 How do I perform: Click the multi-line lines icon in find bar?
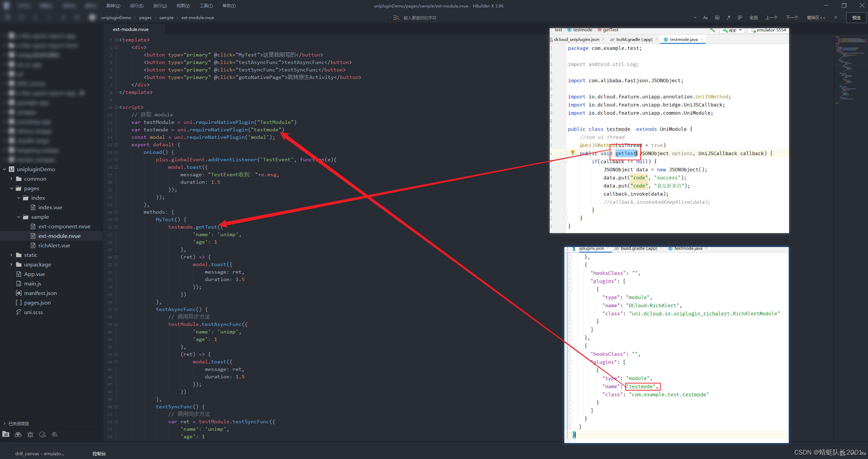point(740,18)
